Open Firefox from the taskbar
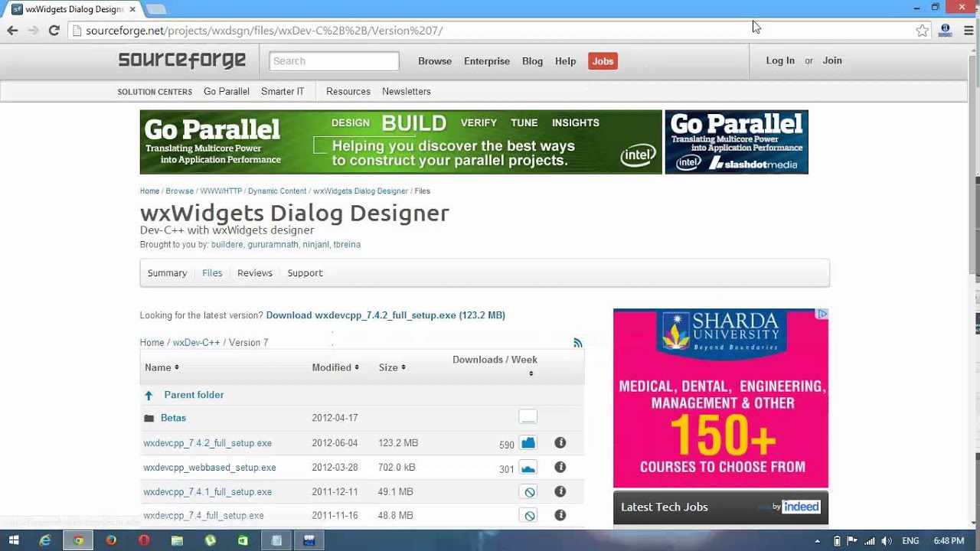This screenshot has height=551, width=980. point(111,540)
